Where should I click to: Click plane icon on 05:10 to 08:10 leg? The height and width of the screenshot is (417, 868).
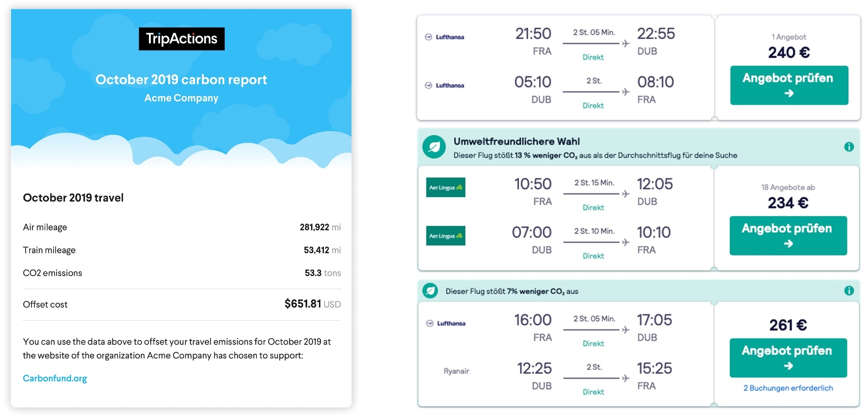coord(625,92)
